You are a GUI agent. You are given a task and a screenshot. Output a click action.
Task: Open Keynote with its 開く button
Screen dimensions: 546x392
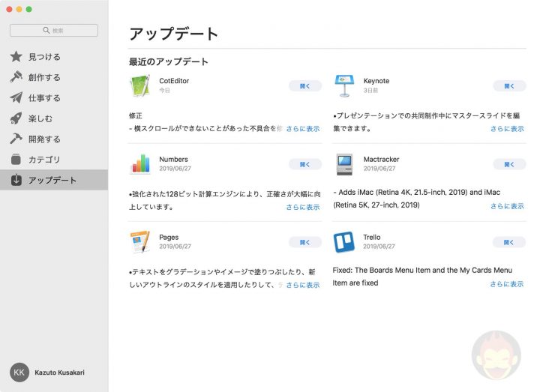point(509,86)
